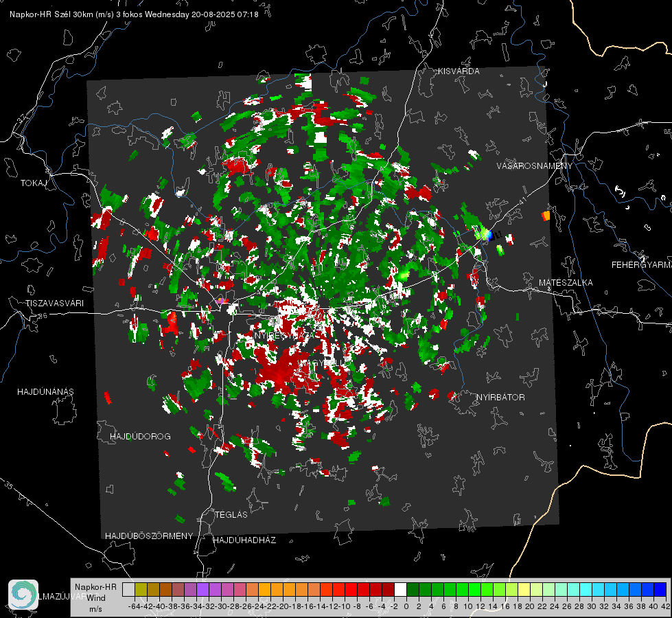
Task: Click the orange echo on the radar's eastern edge
Action: click(x=546, y=216)
